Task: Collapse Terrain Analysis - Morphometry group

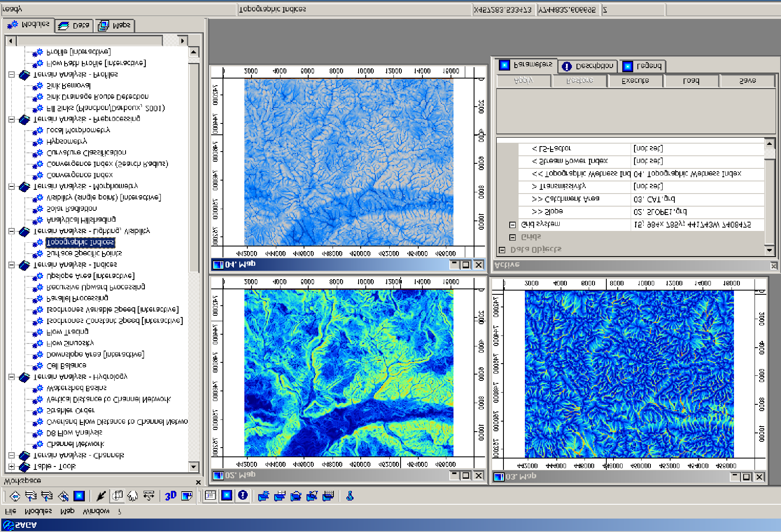Action: point(12,186)
